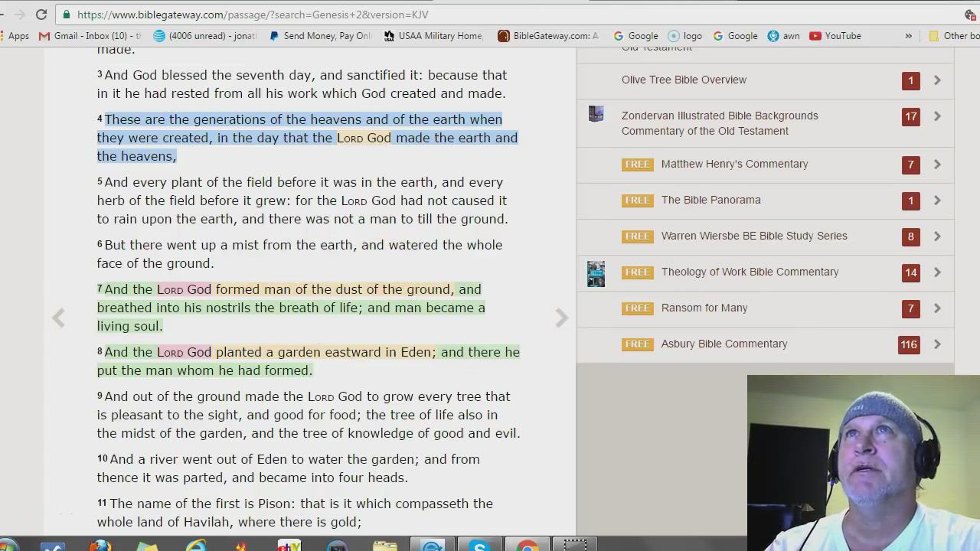Screen dimensions: 980x551
Task: Open The Bible Panorama resource
Action: 710,200
